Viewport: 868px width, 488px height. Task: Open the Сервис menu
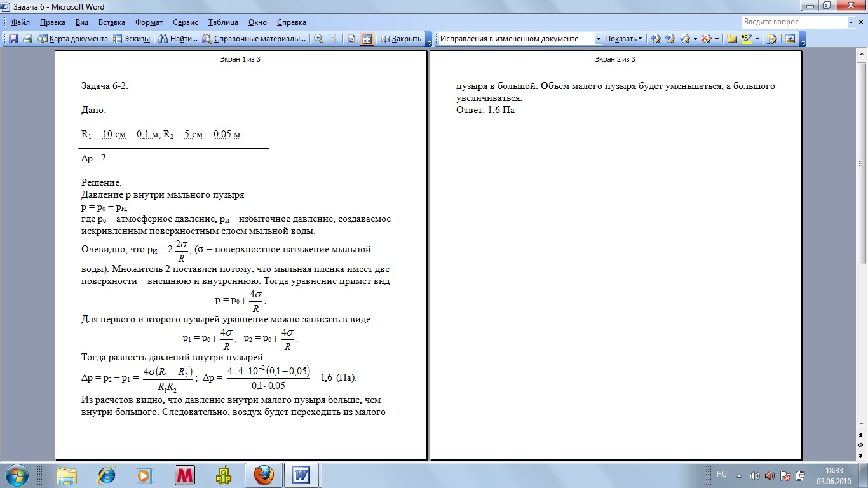pos(185,22)
